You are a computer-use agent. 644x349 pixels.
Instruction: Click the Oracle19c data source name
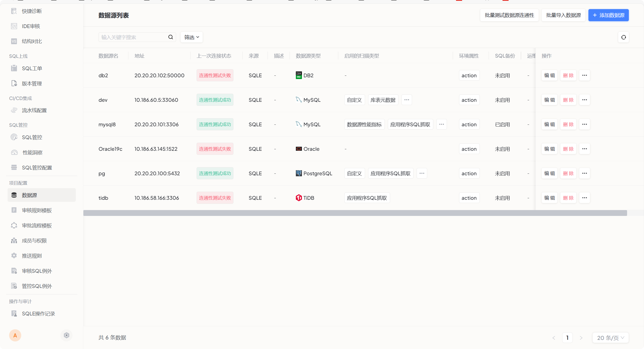110,149
